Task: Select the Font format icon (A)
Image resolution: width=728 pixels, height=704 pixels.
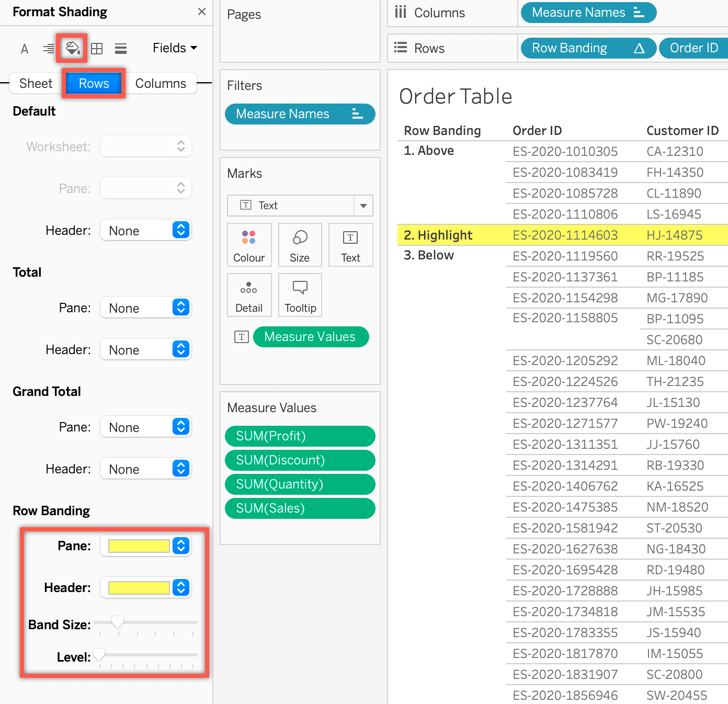Action: click(24, 48)
